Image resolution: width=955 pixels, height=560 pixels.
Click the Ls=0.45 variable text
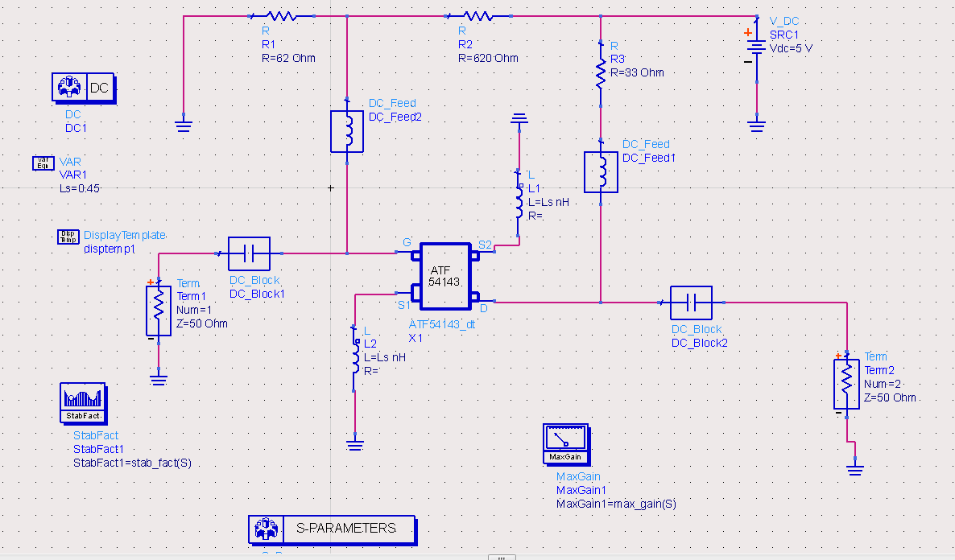[x=80, y=189]
